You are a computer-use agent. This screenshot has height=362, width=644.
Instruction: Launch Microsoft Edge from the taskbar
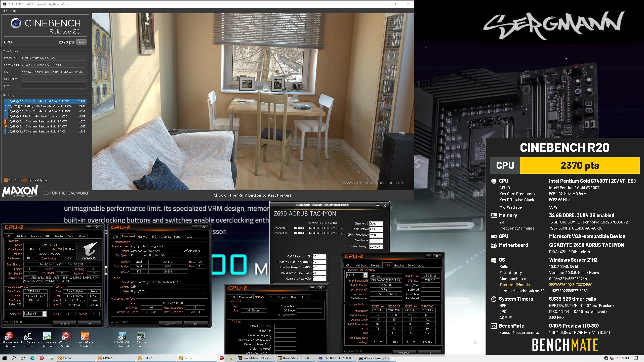tap(32, 358)
